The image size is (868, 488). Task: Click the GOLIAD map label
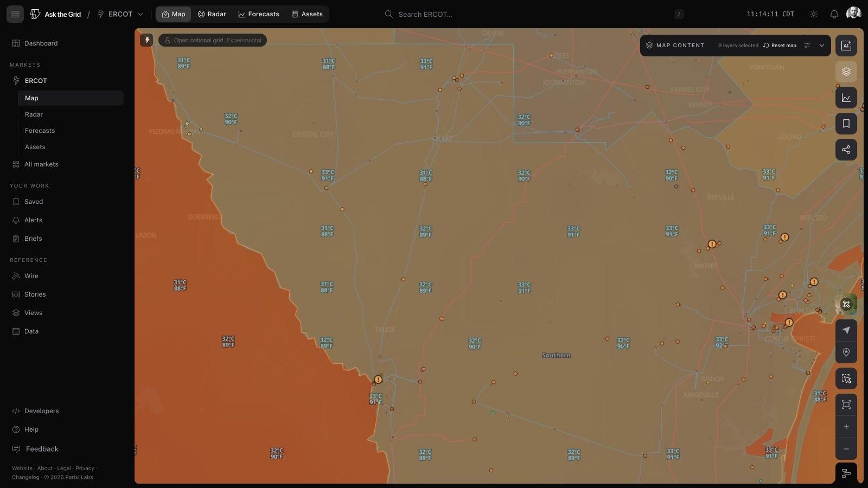(x=789, y=137)
